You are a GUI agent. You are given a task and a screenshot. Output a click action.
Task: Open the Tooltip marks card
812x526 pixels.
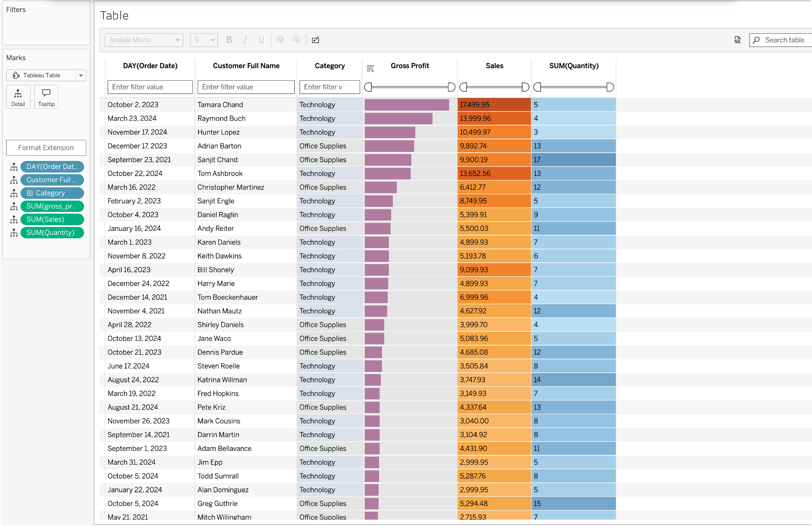[x=46, y=97]
